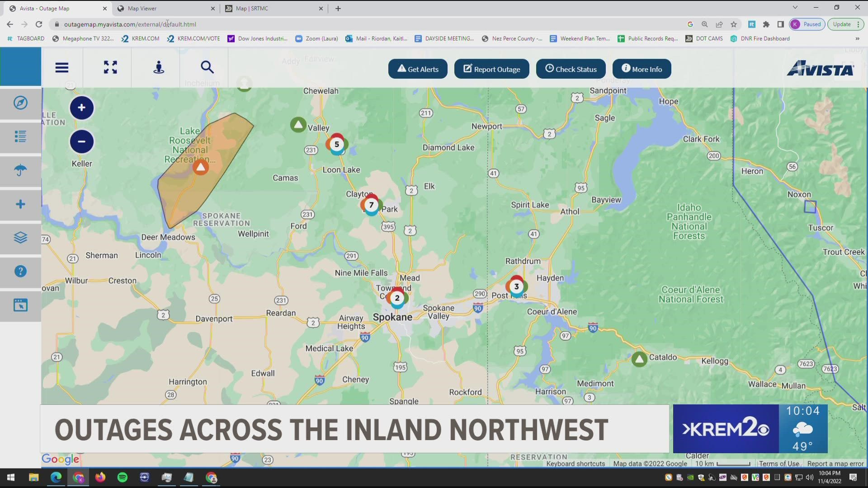Open the Check Status panel
The image size is (868, 488).
571,69
